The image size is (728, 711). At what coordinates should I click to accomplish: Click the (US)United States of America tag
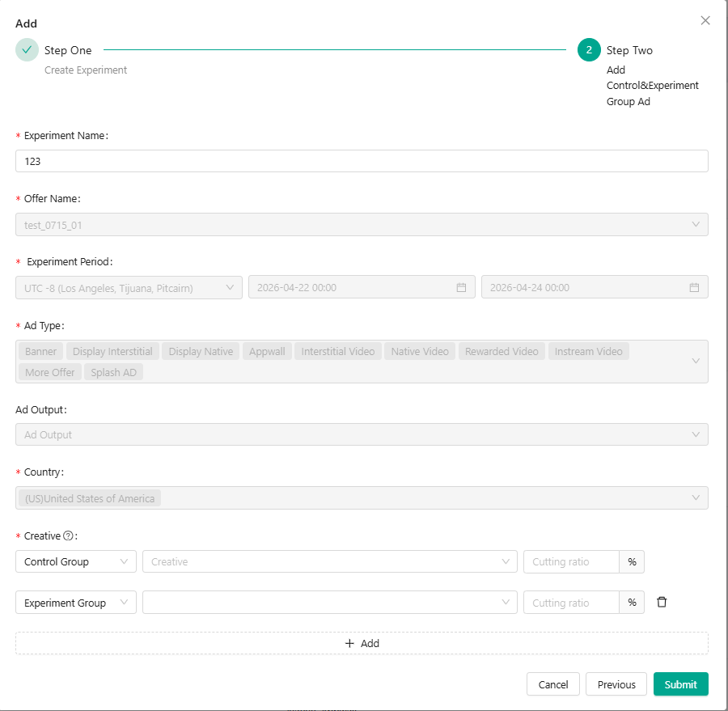tap(90, 498)
